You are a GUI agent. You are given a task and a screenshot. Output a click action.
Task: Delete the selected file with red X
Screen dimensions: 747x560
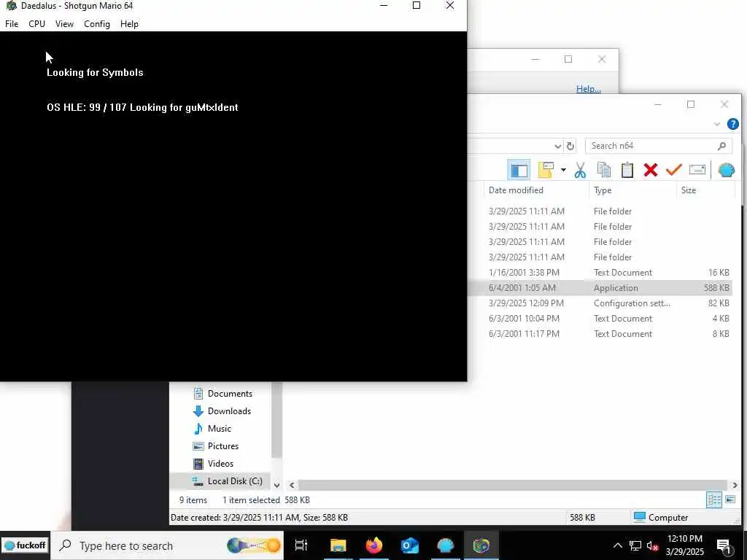(650, 170)
